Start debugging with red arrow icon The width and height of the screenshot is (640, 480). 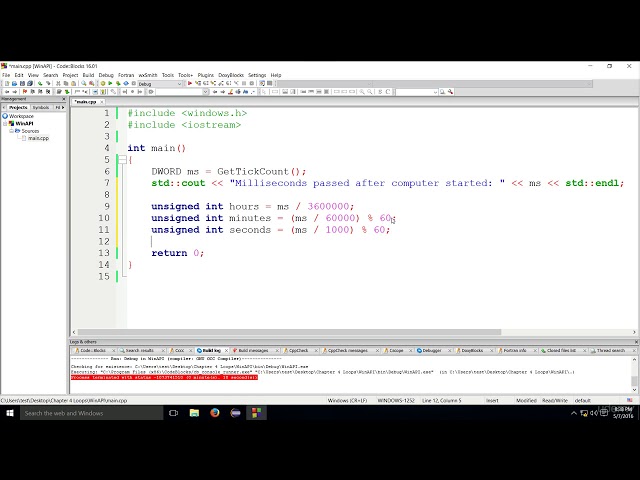point(190,84)
